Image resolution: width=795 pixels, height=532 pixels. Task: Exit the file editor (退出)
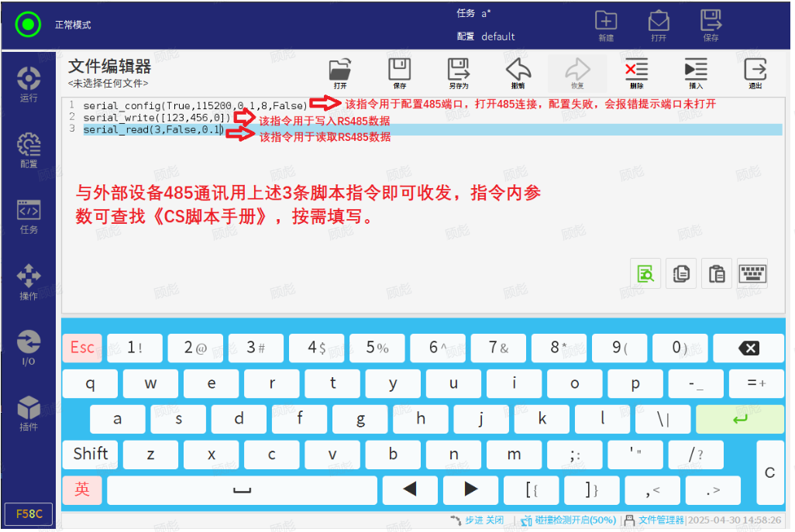tap(755, 73)
